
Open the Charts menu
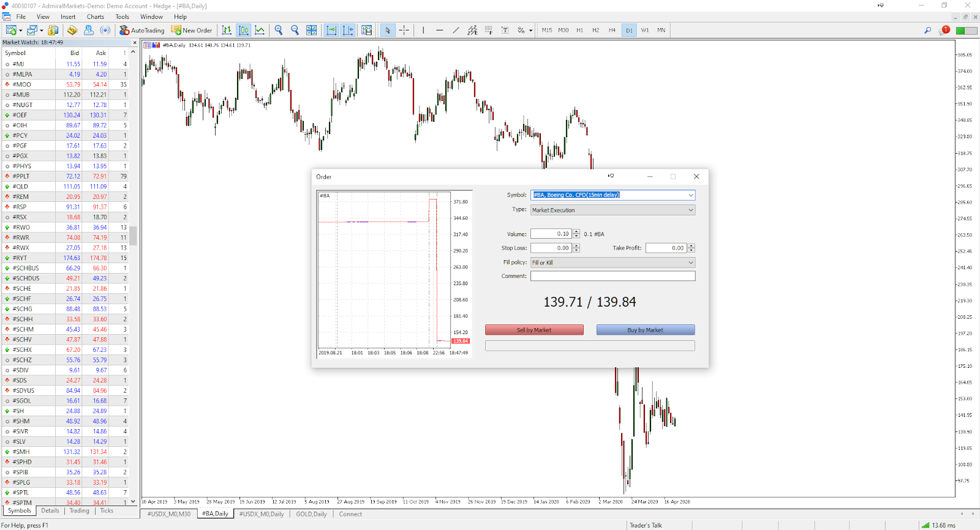point(95,17)
